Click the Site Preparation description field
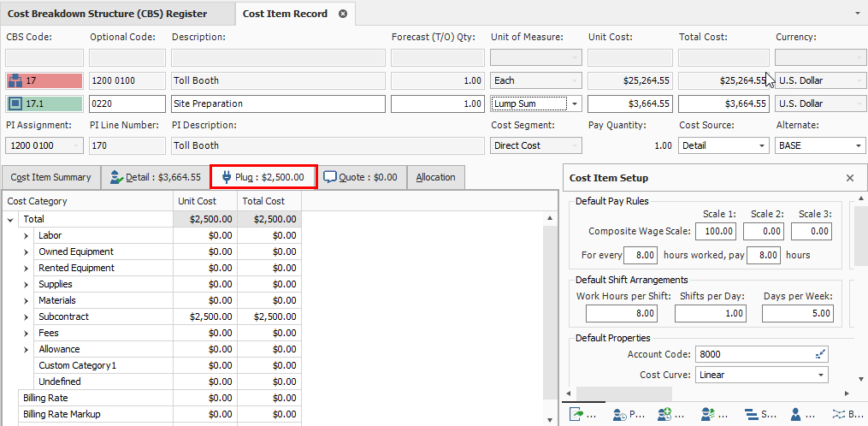 pyautogui.click(x=277, y=104)
